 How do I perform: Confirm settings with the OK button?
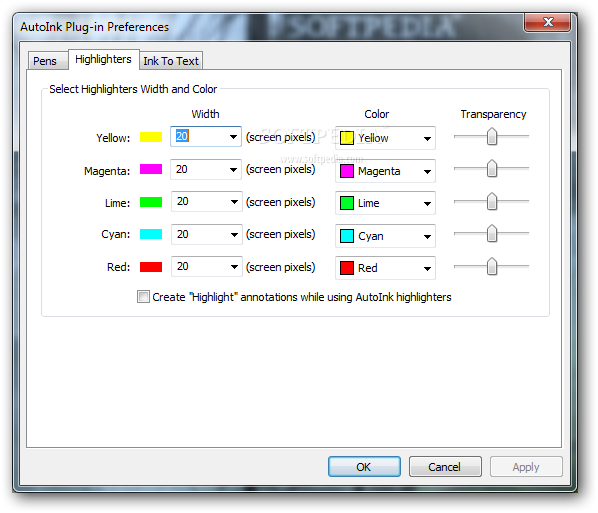[x=364, y=466]
